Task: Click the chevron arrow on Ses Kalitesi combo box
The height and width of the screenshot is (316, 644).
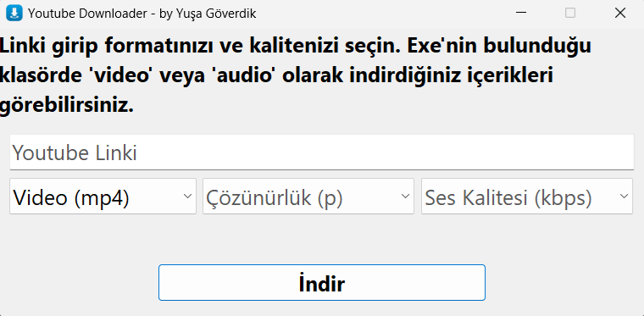Action: click(624, 197)
